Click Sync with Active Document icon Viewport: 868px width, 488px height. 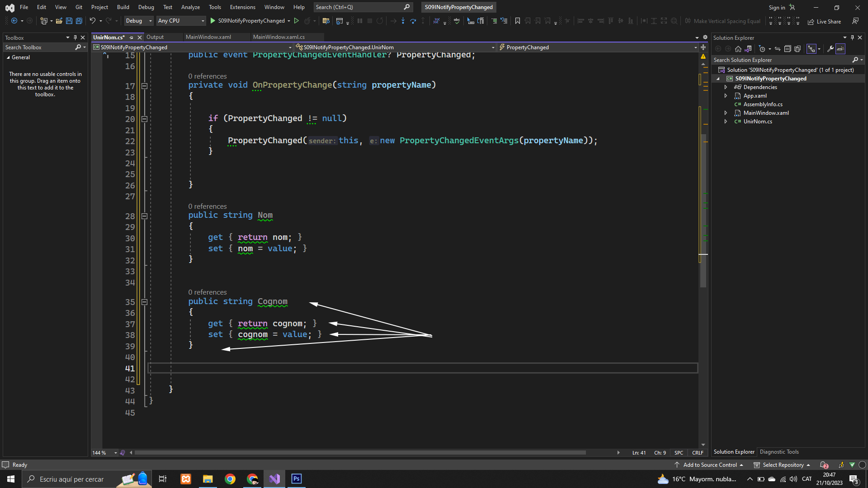pyautogui.click(x=778, y=49)
